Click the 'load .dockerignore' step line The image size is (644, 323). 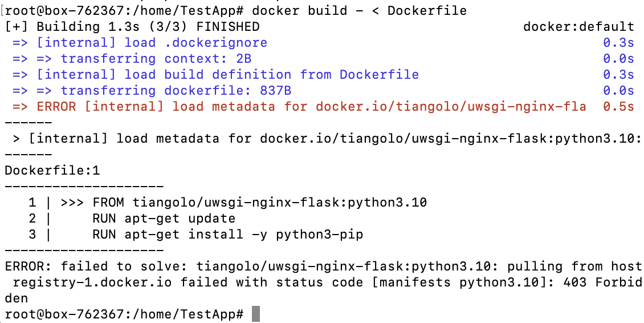pyautogui.click(x=140, y=42)
